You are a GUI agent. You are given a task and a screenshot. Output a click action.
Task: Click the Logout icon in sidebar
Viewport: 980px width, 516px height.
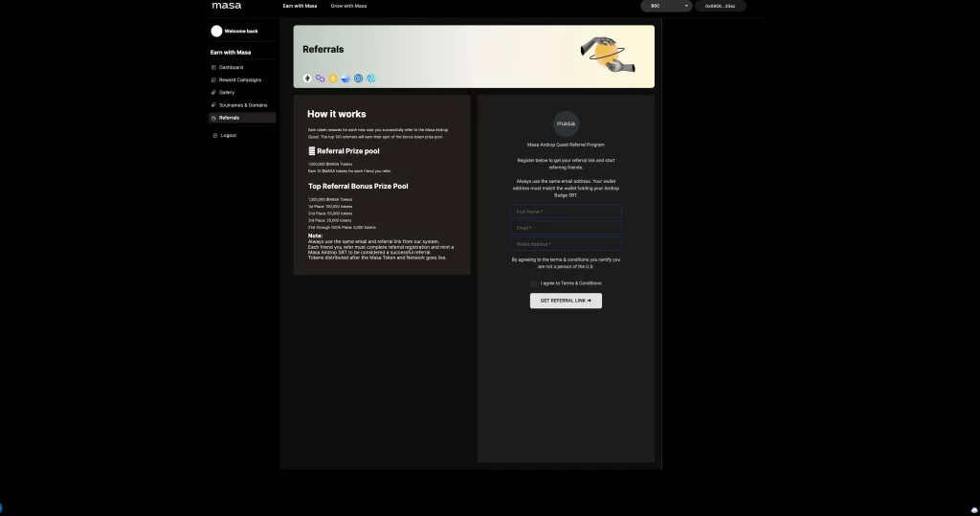[215, 135]
